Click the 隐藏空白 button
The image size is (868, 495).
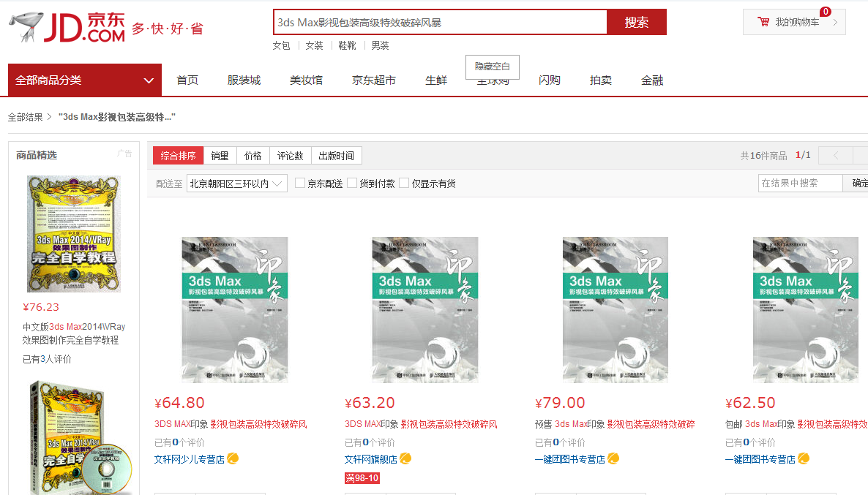492,67
